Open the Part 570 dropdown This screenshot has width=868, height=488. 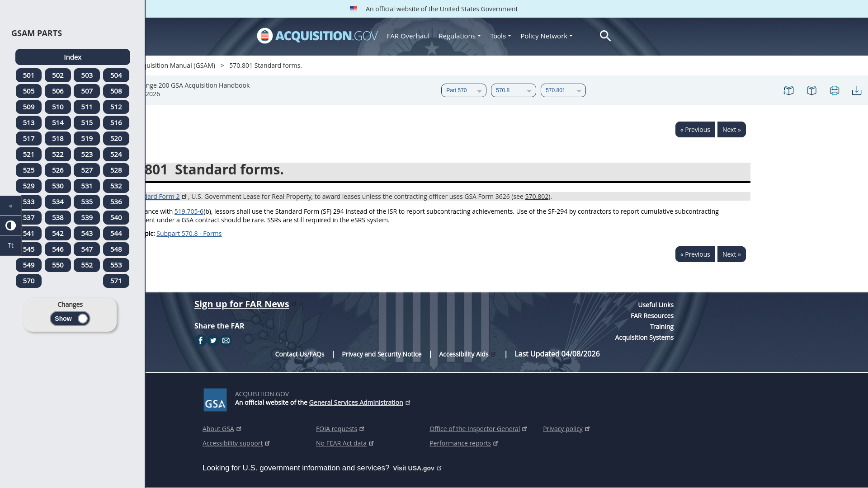pyautogui.click(x=464, y=90)
